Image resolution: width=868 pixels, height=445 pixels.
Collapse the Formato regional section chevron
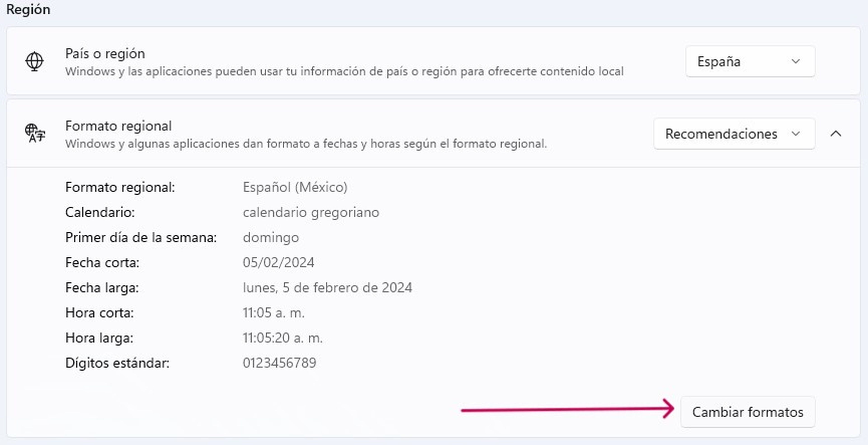point(836,134)
